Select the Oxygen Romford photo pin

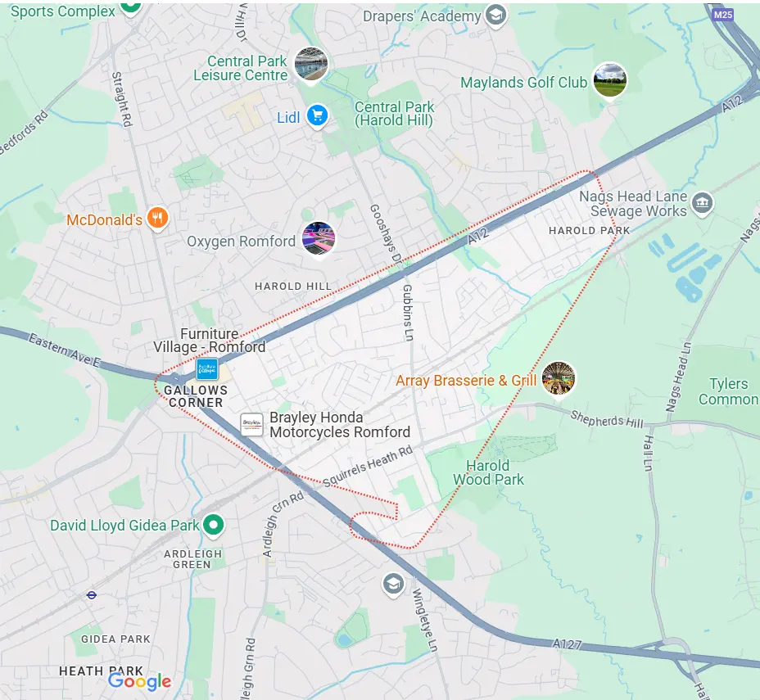(x=319, y=239)
